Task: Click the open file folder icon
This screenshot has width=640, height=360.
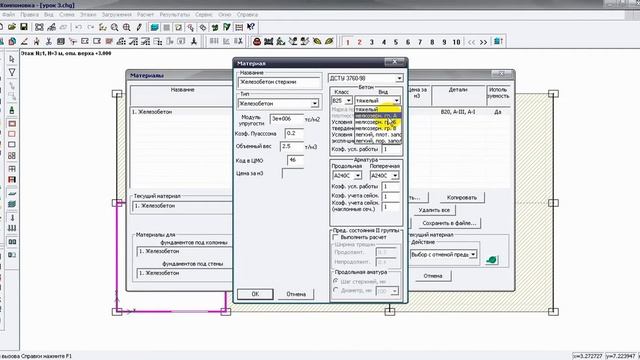Action: [x=12, y=27]
